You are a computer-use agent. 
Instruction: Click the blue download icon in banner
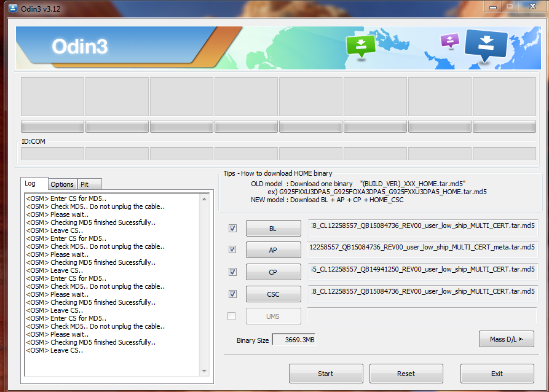coord(486,45)
